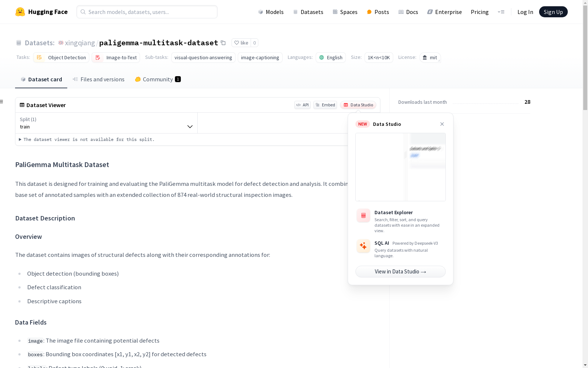Click the Dataset Explorer link text
588x368 pixels.
click(x=394, y=212)
